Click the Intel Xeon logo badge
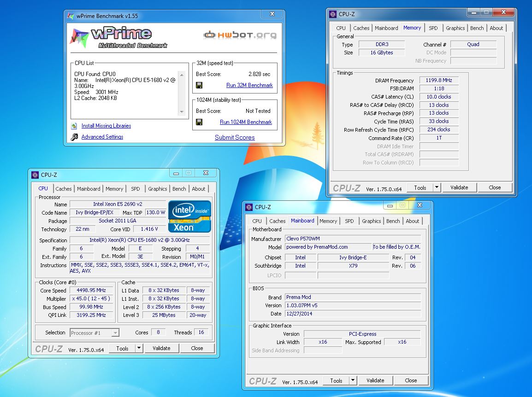The height and width of the screenshot is (397, 532). (189, 216)
